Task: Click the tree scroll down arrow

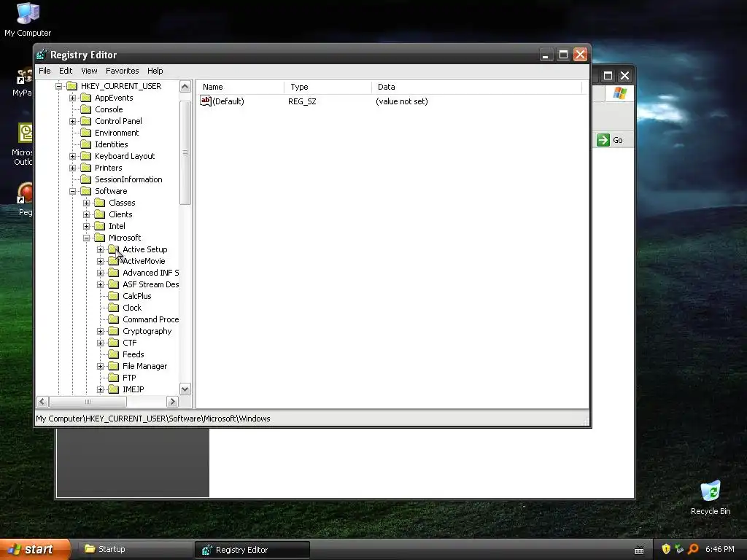Action: [x=185, y=389]
